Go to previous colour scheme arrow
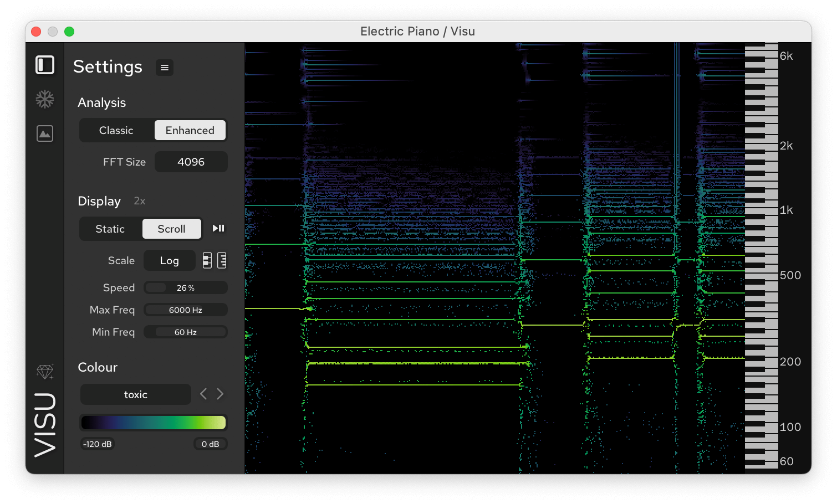The image size is (837, 504). coord(203,394)
